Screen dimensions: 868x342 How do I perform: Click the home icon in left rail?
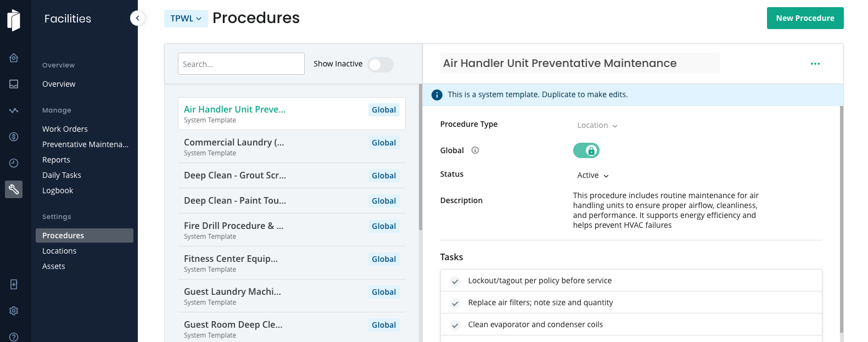(14, 58)
